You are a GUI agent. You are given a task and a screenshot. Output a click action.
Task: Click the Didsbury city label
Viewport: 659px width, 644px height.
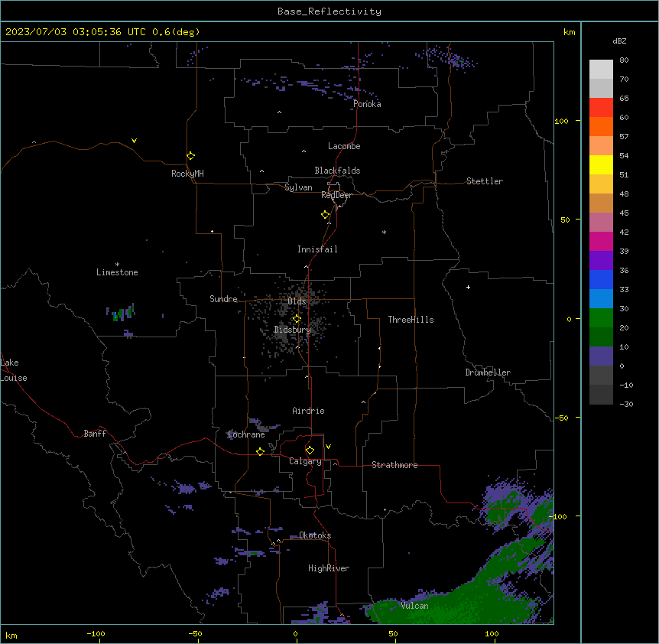[x=293, y=330]
